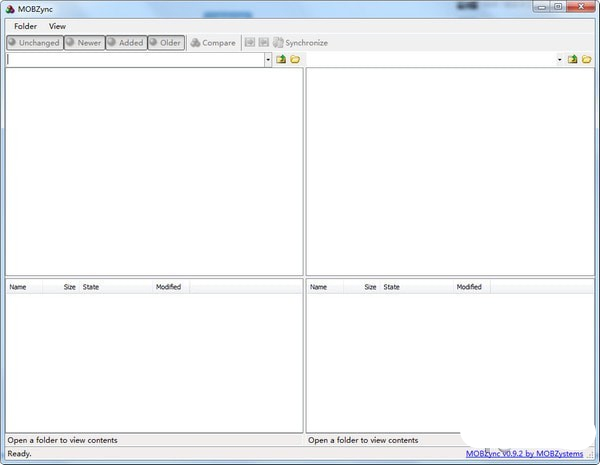Sort right file list by Name
The width and height of the screenshot is (600, 465).
coord(325,287)
